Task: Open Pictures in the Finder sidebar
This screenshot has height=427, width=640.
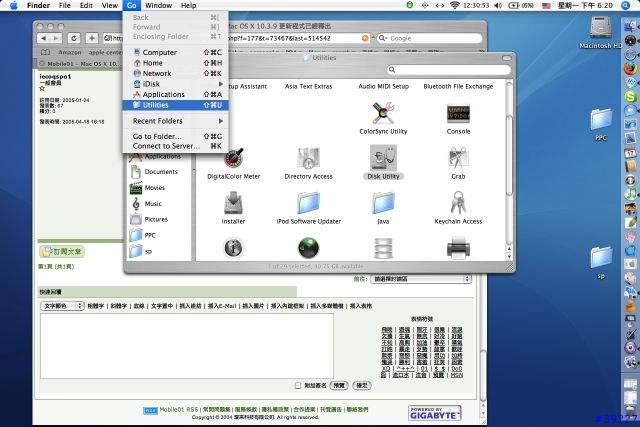Action: coord(149,220)
